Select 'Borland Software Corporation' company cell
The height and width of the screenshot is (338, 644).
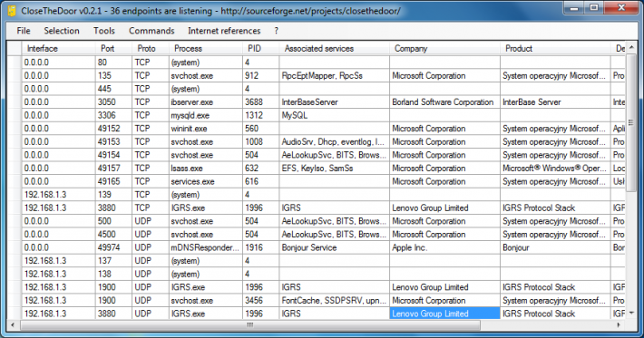click(x=444, y=102)
